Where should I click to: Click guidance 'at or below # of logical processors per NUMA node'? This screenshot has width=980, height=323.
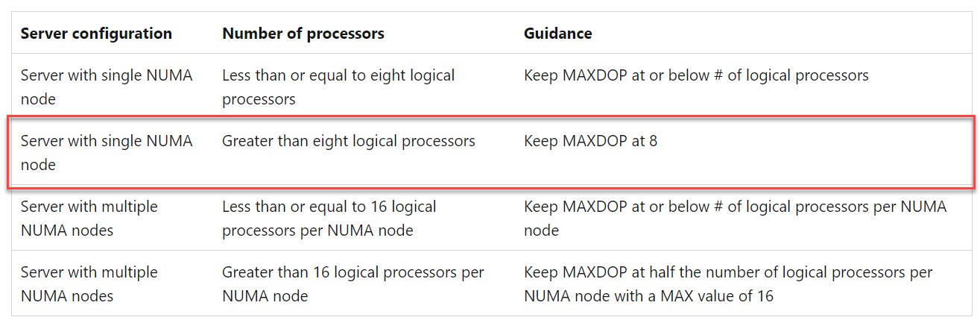pos(736,218)
